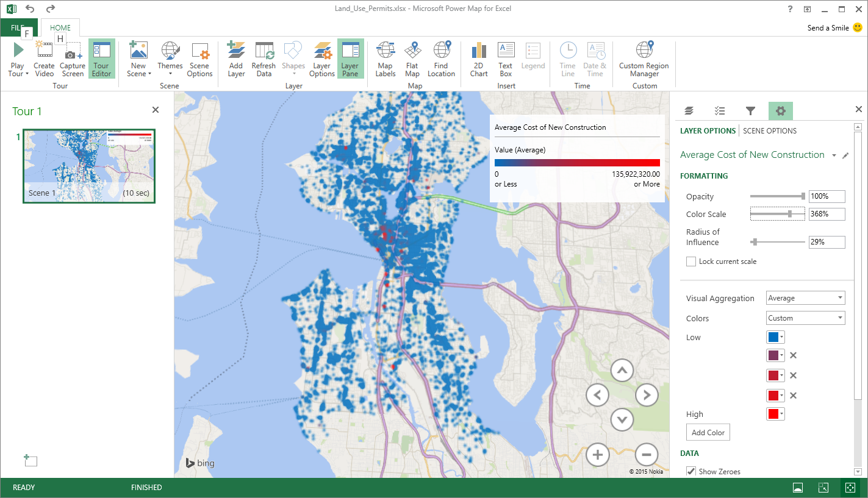Remove the purple color stop
Screen dimensions: 868x498
tap(793, 355)
